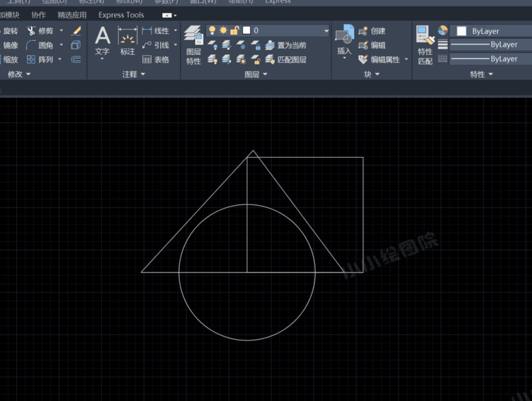Toggle layer 0 on/off light bulb
The width and height of the screenshot is (532, 401).
tap(212, 30)
